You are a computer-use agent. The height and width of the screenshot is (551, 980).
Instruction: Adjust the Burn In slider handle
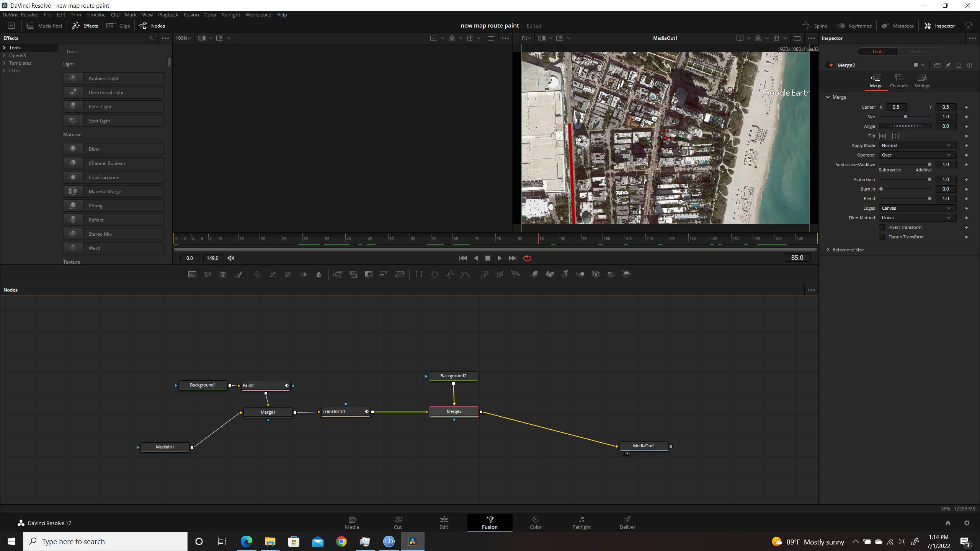coord(881,189)
